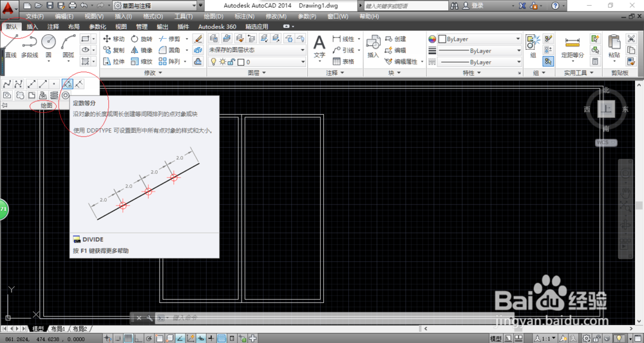Click the Measure (定距等分) utility icon
The height and width of the screenshot is (343, 644).
573,47
